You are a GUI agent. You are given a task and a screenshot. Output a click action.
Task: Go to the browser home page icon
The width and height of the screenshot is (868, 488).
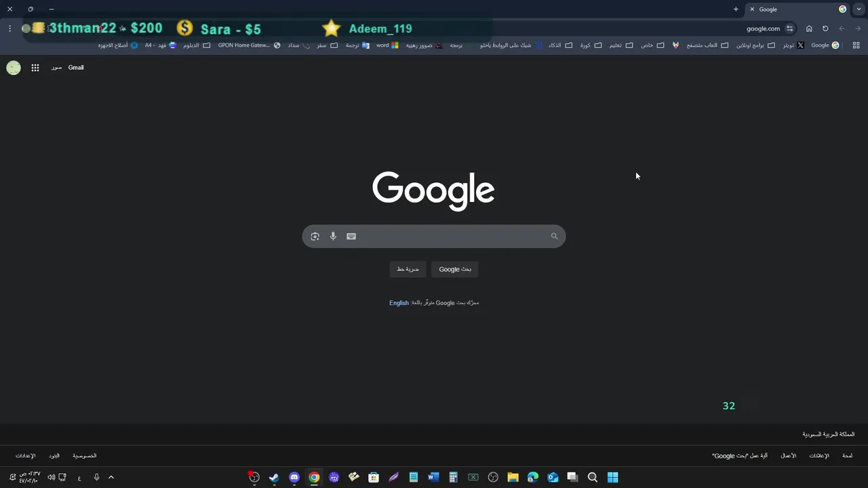(x=809, y=28)
